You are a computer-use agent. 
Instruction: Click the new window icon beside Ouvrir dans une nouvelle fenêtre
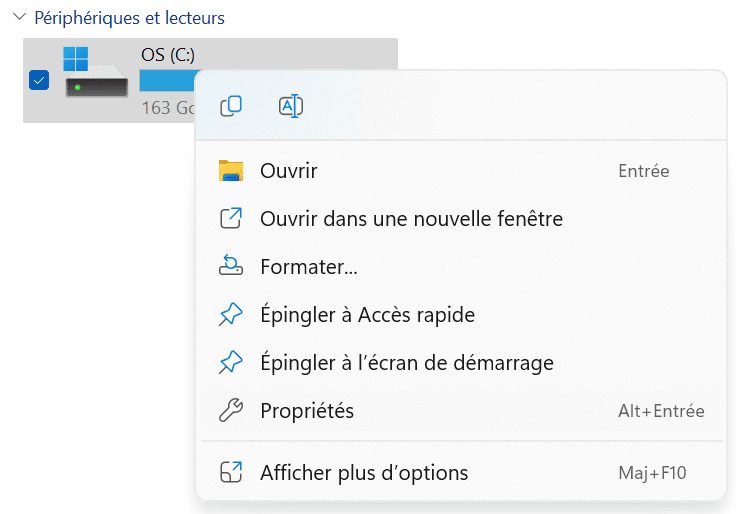click(231, 219)
